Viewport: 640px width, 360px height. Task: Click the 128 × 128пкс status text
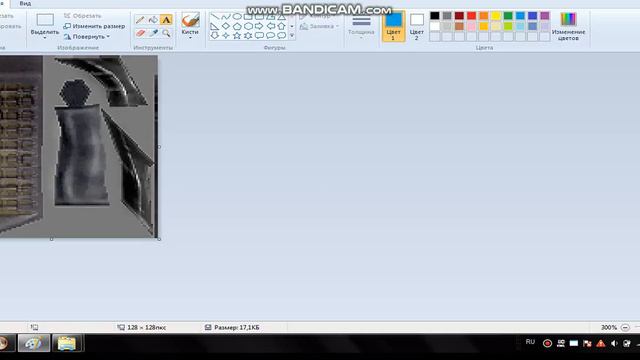[147, 327]
